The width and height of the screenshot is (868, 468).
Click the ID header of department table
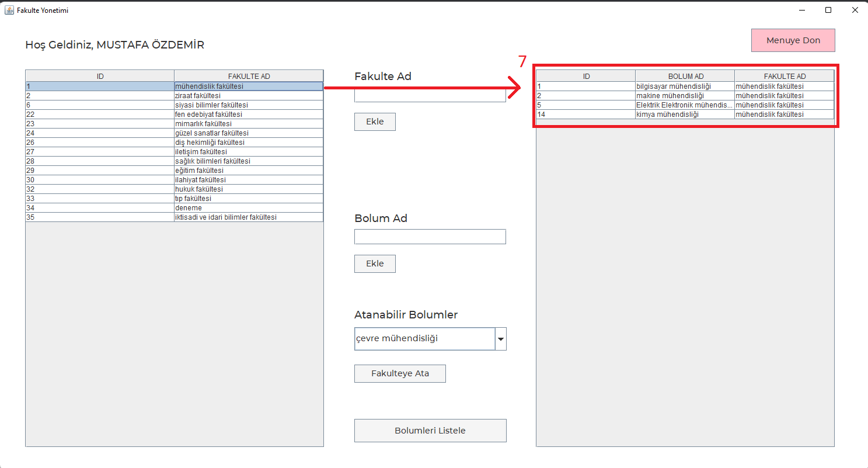coord(586,76)
